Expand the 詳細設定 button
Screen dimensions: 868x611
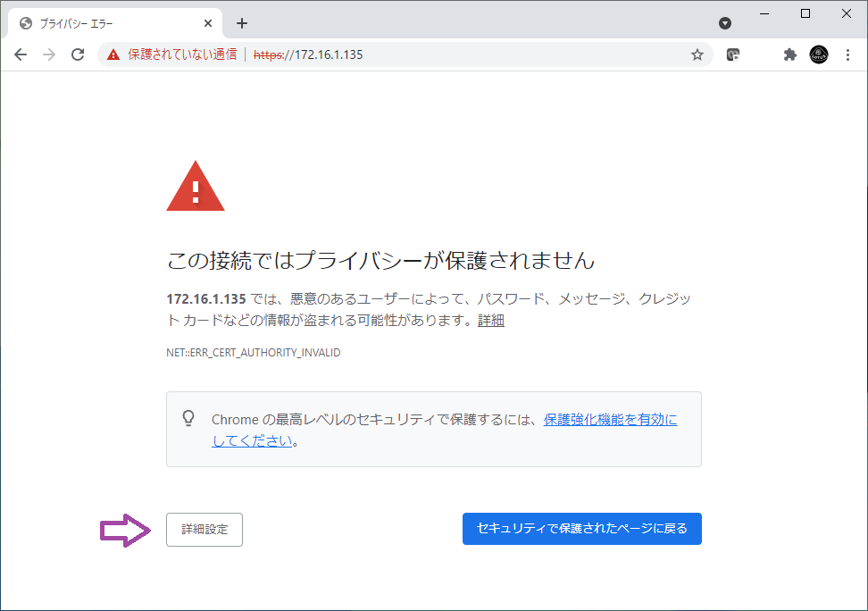coord(204,529)
